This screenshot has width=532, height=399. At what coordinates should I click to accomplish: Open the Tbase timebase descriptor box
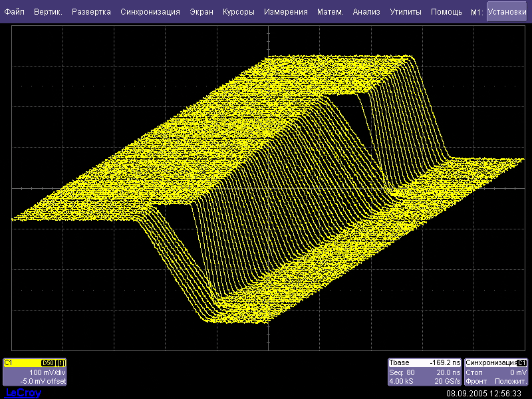coord(424,372)
